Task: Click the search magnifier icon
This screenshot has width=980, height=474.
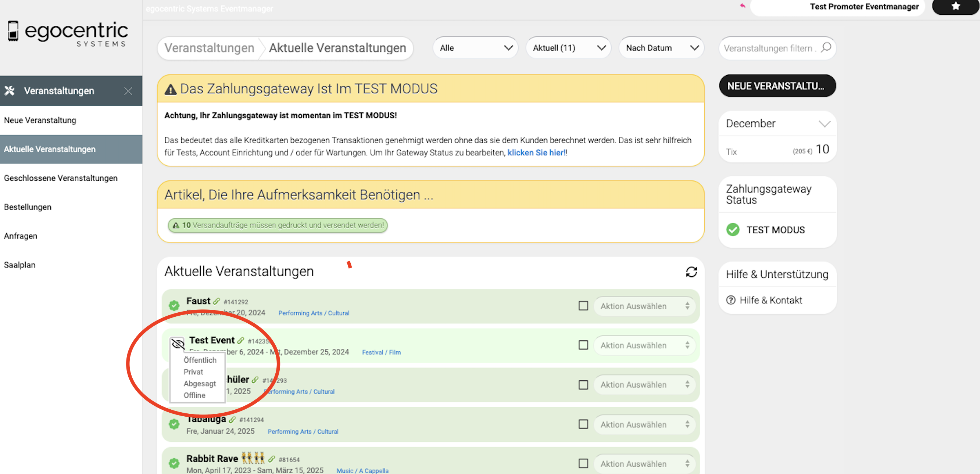Action: click(826, 47)
